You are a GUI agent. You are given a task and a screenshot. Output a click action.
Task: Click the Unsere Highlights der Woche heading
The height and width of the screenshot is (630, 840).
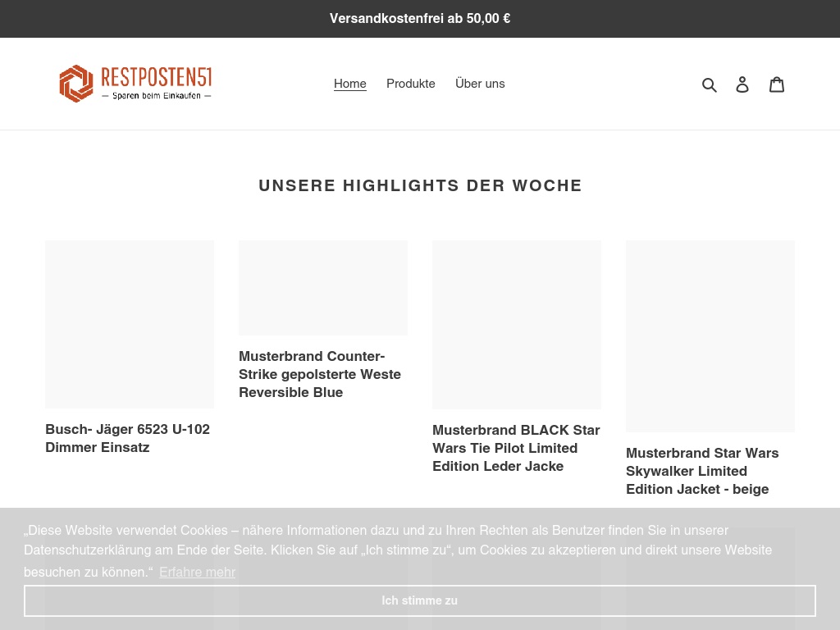tap(420, 185)
